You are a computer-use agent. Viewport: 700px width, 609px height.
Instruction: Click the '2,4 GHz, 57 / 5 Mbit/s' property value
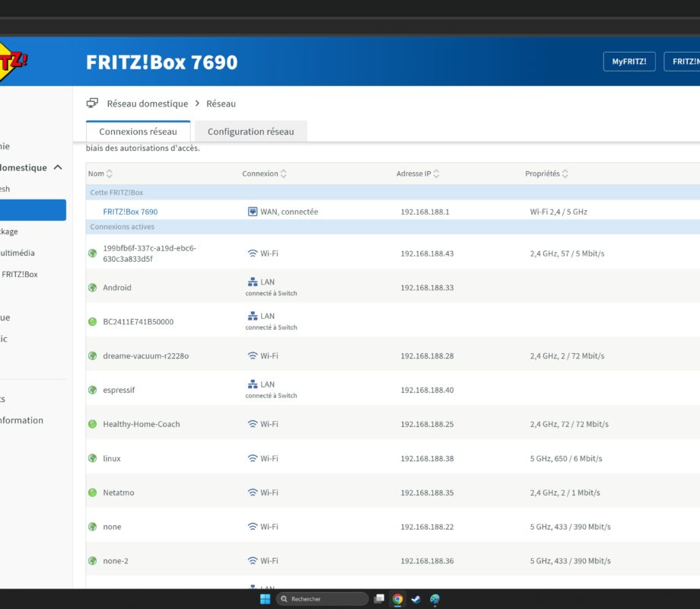(x=568, y=253)
